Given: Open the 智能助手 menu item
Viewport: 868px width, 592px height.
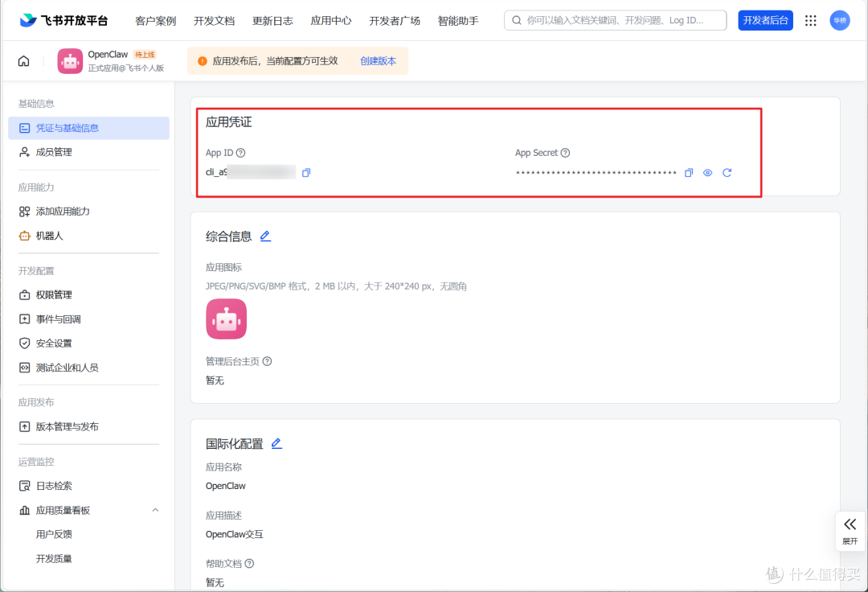Looking at the screenshot, I should 458,20.
